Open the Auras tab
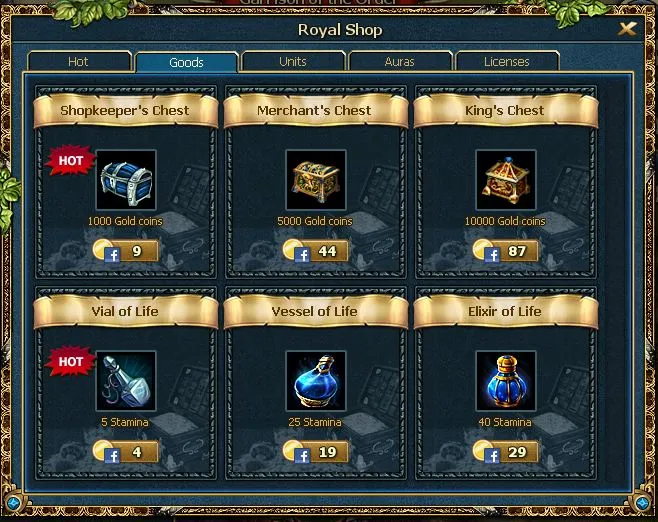658x522 pixels. (400, 62)
